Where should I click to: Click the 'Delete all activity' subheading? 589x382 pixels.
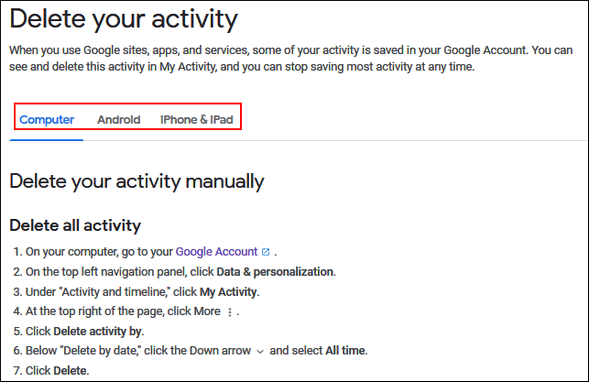tap(75, 225)
